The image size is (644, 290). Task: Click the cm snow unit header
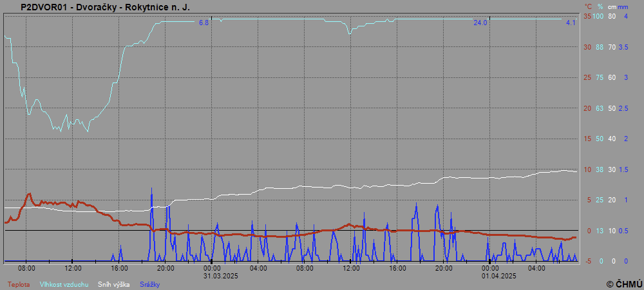coord(612,7)
